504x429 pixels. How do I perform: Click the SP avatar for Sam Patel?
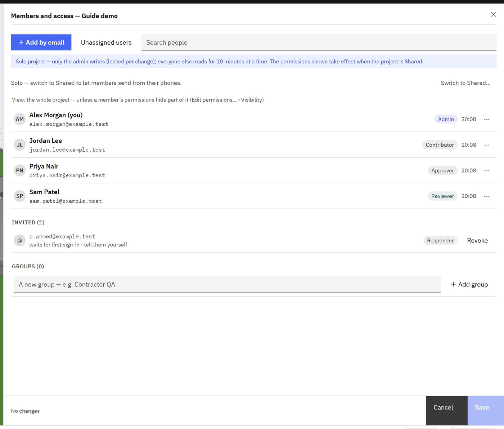coord(19,196)
